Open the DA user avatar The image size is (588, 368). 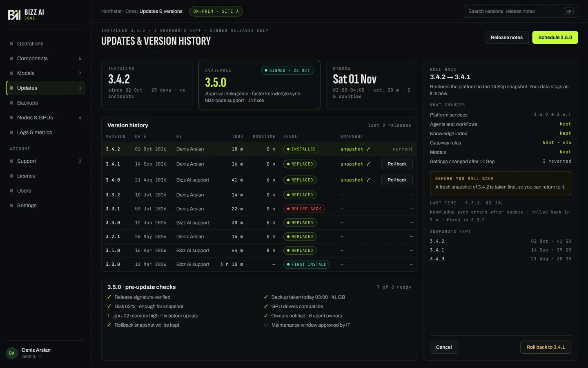pyautogui.click(x=12, y=353)
